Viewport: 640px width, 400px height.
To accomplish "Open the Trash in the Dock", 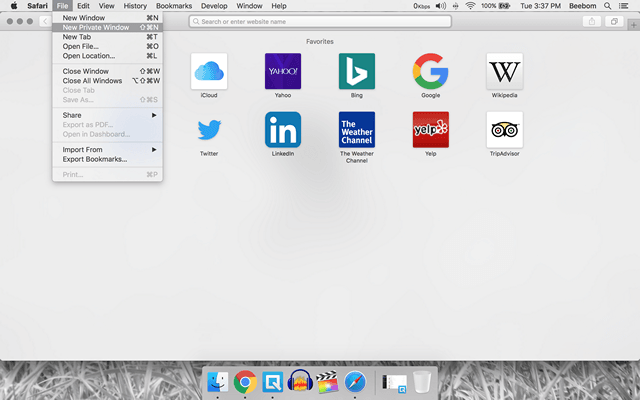I will (422, 381).
